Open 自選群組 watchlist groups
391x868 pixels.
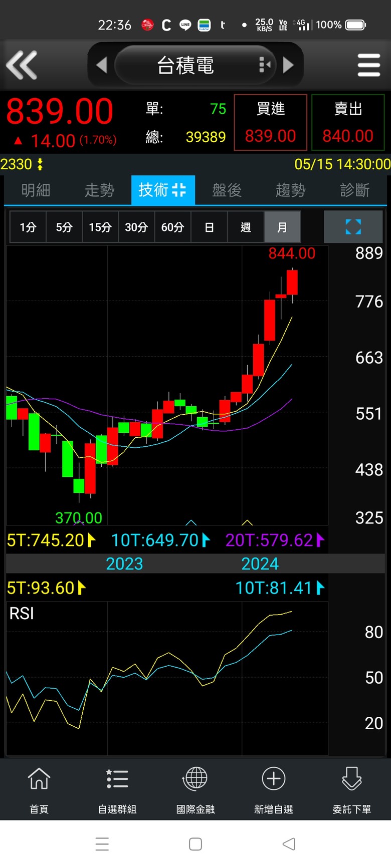coord(117,790)
